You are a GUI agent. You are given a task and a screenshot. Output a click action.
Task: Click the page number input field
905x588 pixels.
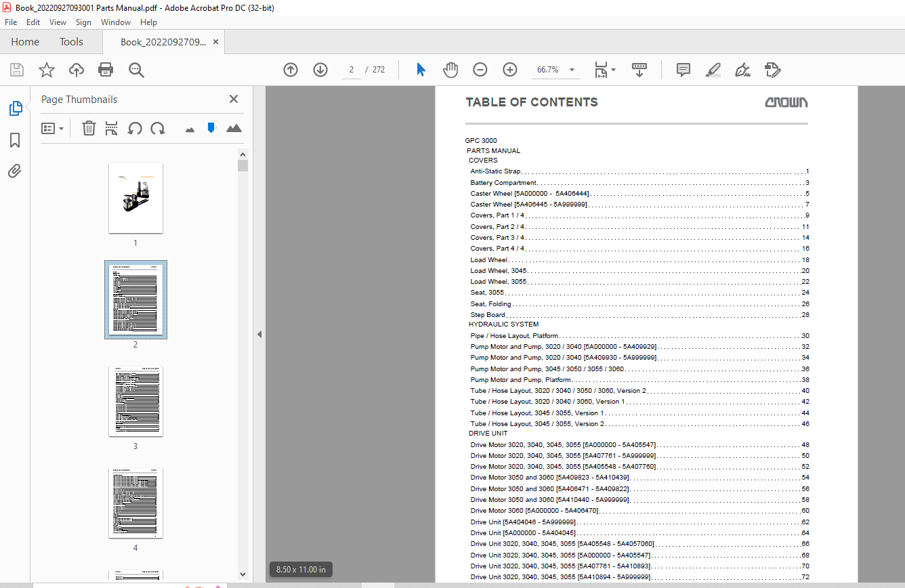click(352, 70)
